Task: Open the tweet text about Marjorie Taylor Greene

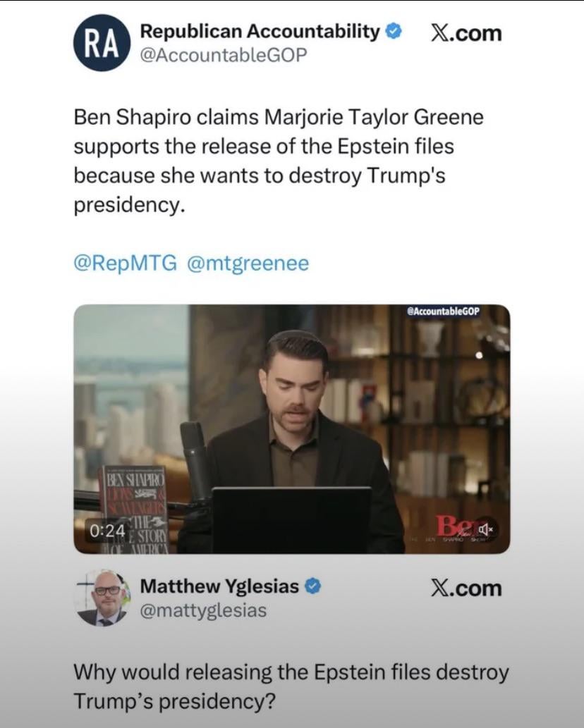Action: click(x=279, y=161)
